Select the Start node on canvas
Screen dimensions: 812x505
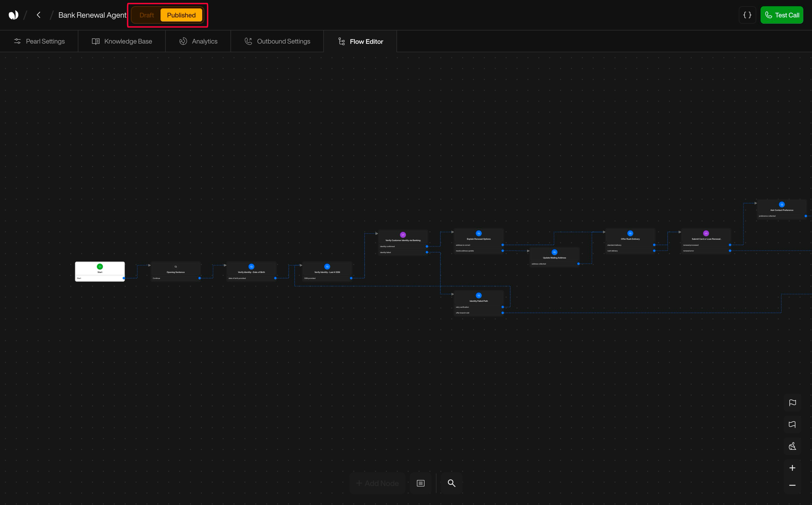click(x=100, y=270)
